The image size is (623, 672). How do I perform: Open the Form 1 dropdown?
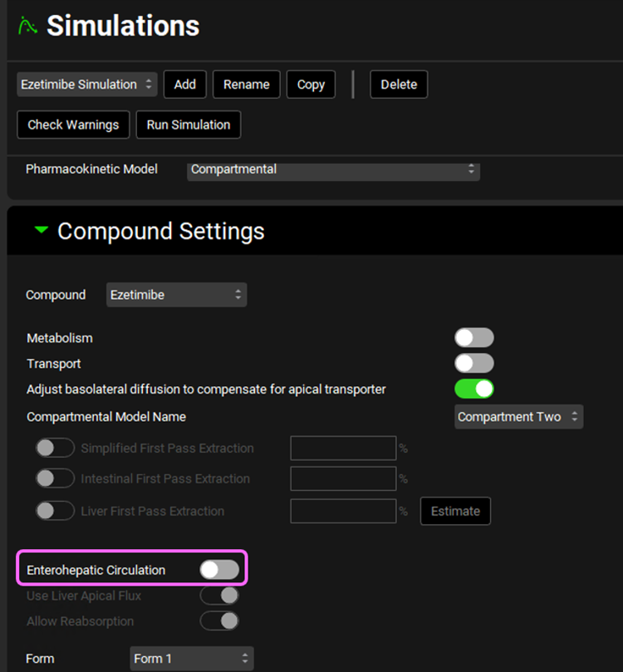191,659
